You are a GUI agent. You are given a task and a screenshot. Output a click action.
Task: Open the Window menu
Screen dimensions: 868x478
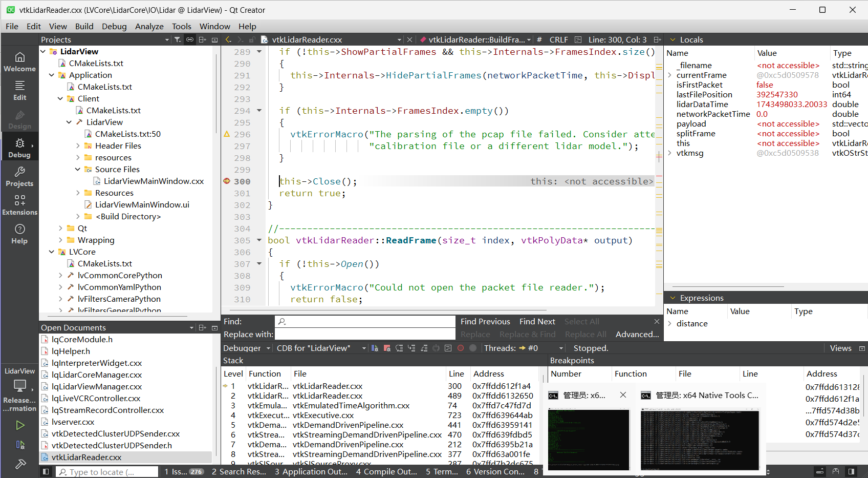(x=215, y=26)
